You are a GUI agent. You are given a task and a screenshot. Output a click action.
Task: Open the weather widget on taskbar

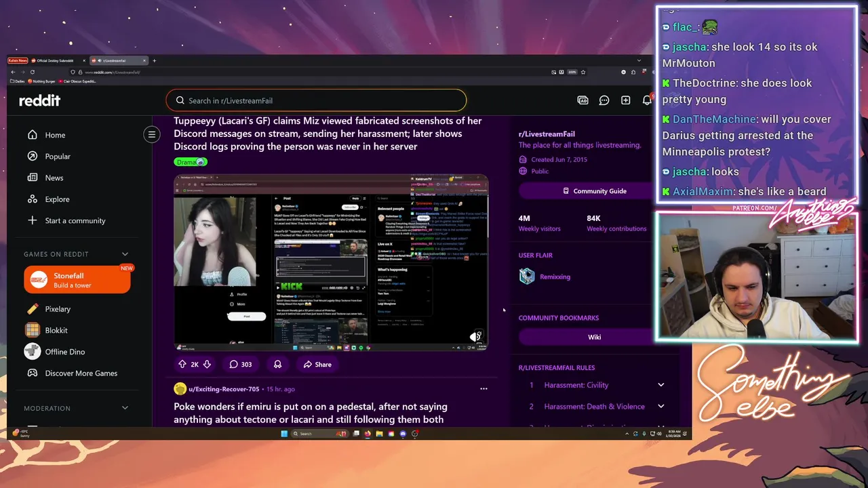pyautogui.click(x=21, y=433)
